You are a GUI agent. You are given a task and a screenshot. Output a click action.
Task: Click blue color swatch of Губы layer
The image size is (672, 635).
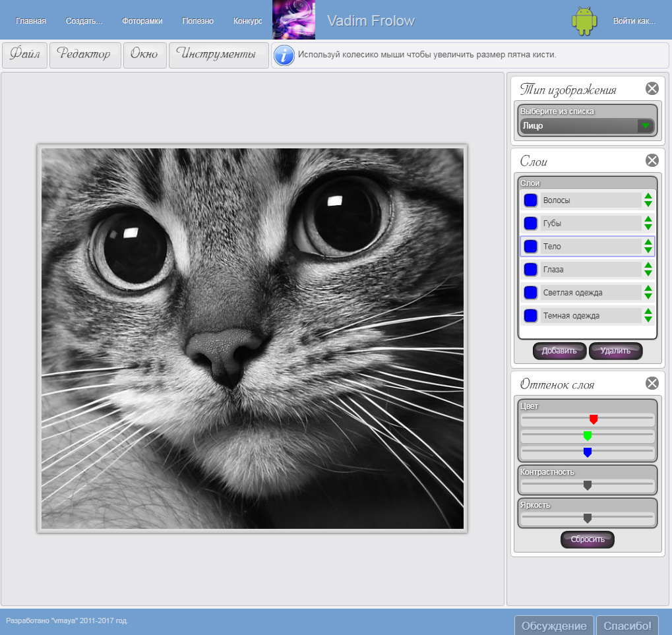(531, 224)
